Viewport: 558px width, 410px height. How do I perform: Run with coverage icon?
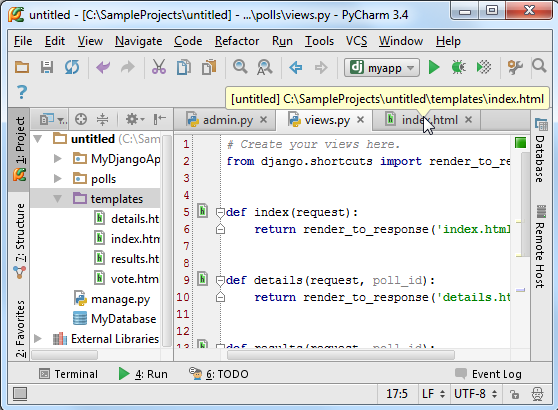tap(484, 67)
